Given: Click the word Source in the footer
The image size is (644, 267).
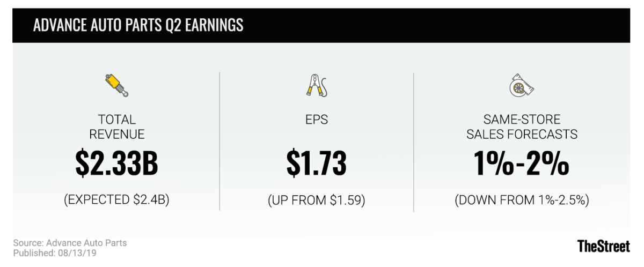Looking at the screenshot, I should pyautogui.click(x=28, y=243).
